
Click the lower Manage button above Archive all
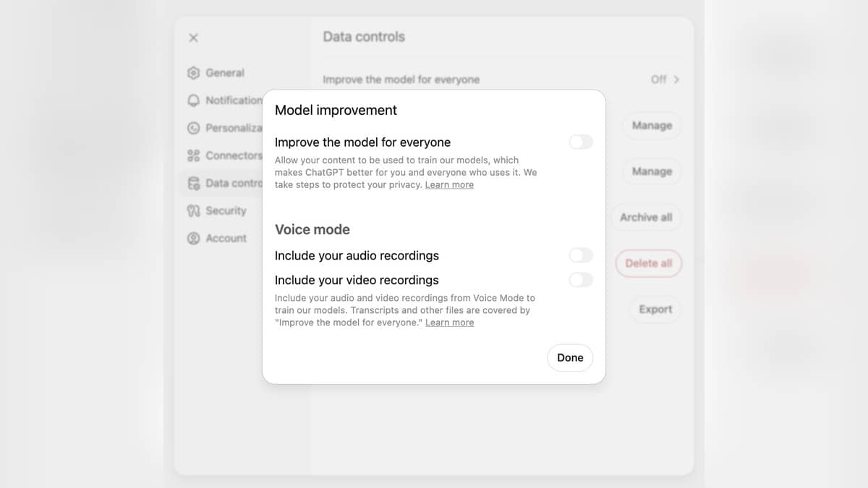(652, 171)
